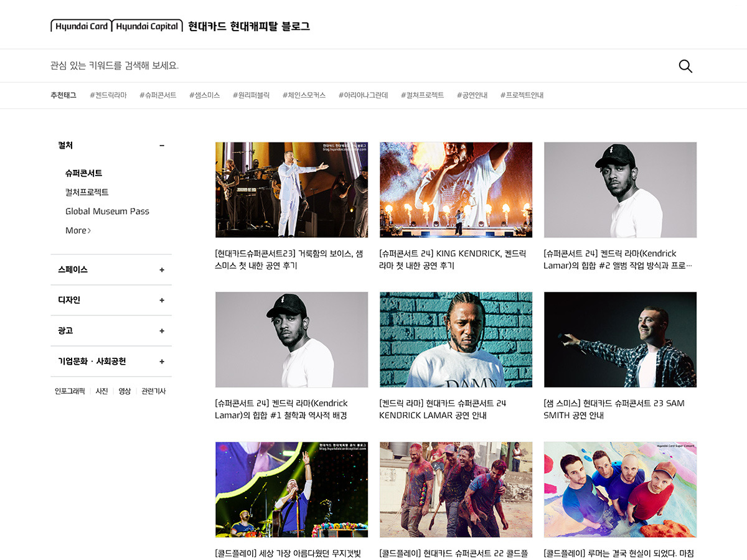747x560 pixels.
Task: Select the #체인스모커스 tag
Action: [x=304, y=95]
